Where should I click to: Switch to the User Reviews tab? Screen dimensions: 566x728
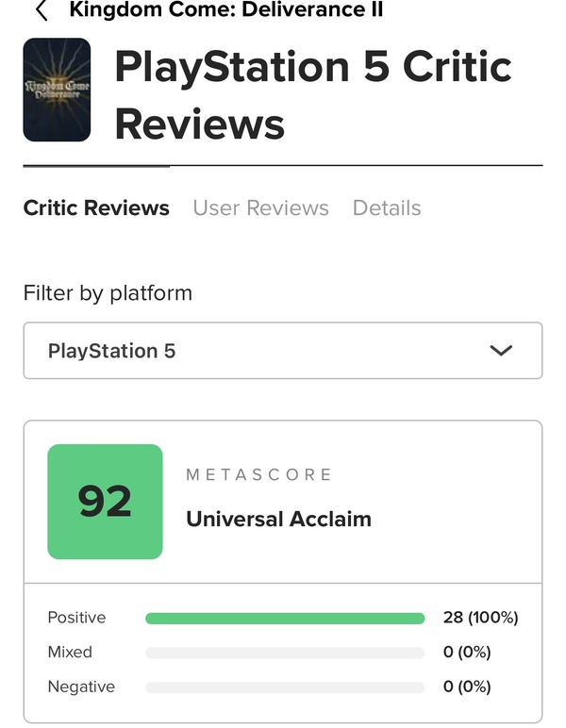(x=260, y=208)
